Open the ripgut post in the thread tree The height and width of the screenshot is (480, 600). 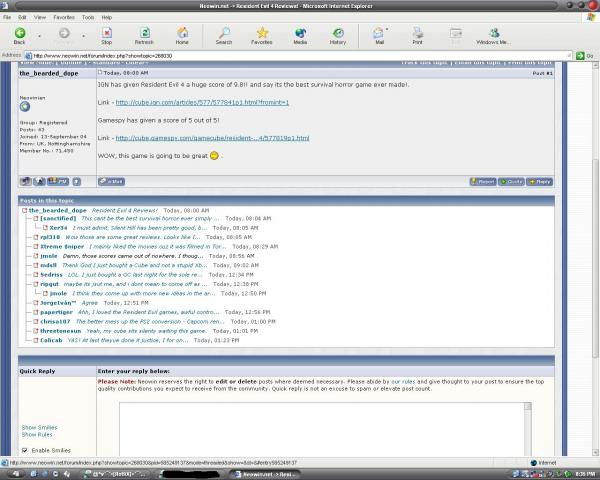tap(49, 284)
